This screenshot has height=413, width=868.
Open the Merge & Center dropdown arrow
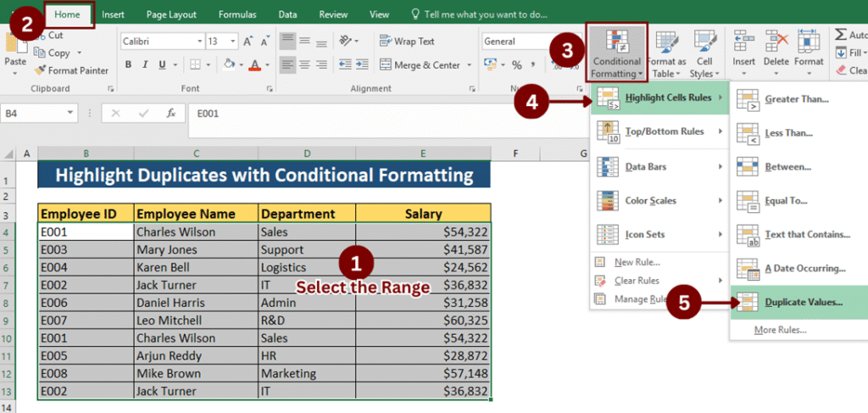coord(470,65)
